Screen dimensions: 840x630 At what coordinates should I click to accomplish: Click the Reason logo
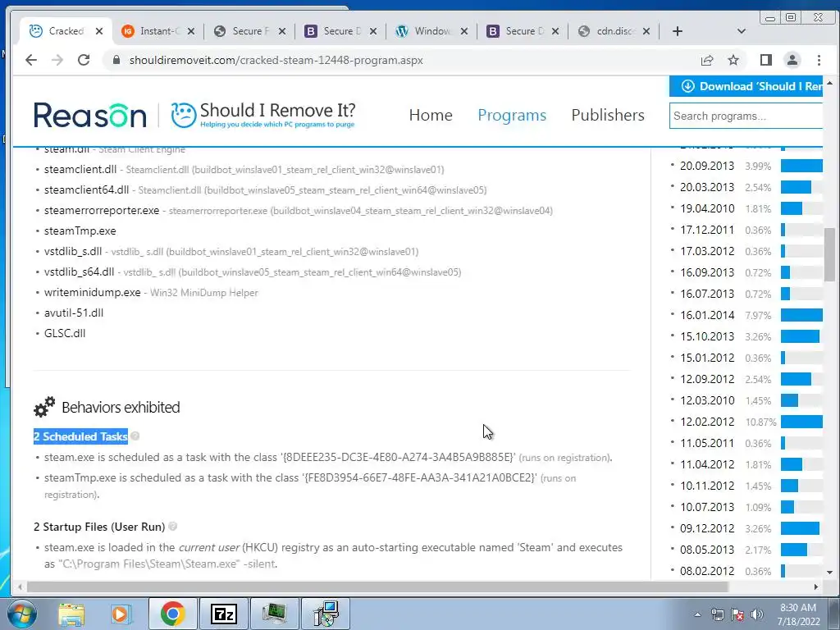click(90, 115)
